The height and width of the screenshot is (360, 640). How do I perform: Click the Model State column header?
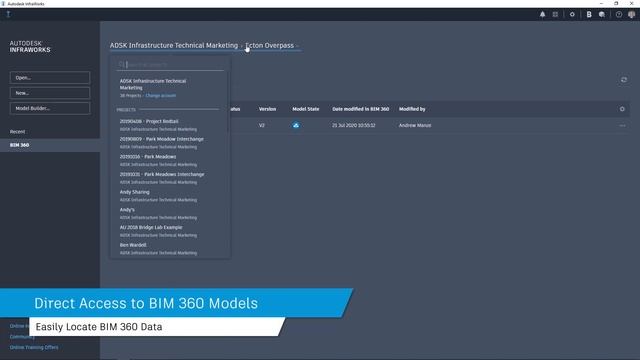[x=306, y=109]
